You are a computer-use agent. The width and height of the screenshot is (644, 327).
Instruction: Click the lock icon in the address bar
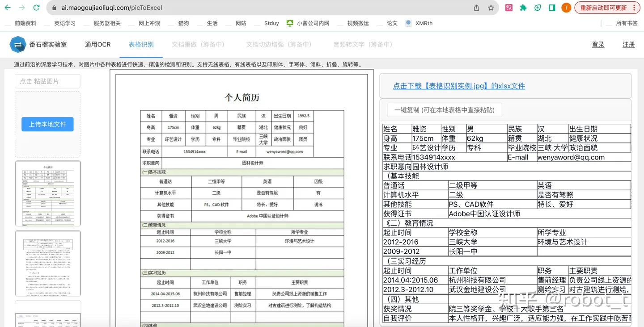[x=55, y=8]
